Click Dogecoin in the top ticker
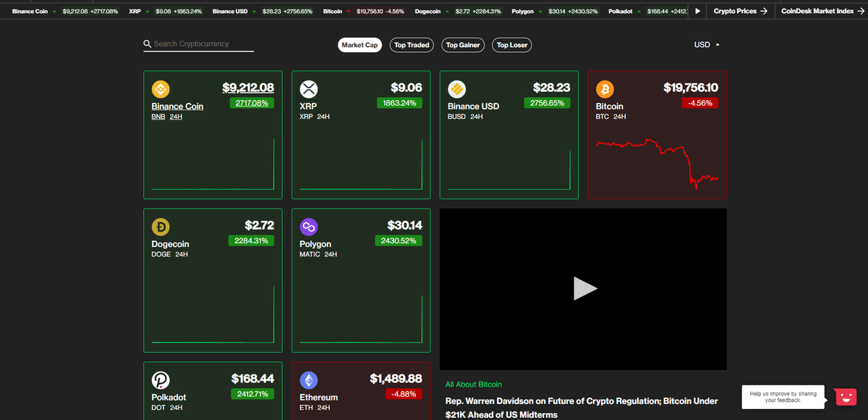This screenshot has width=868, height=420. (427, 12)
